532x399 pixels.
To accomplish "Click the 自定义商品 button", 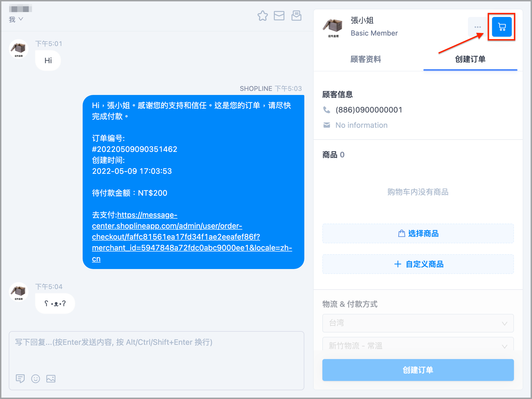I will (x=418, y=264).
